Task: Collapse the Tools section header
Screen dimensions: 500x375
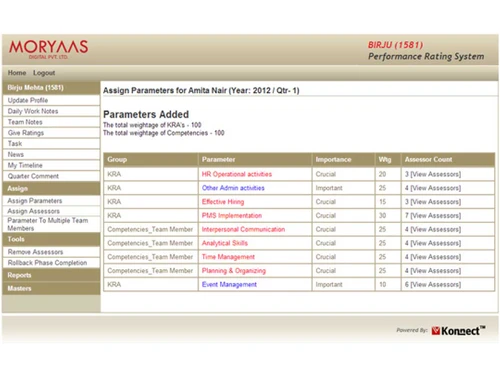Action: click(x=51, y=239)
